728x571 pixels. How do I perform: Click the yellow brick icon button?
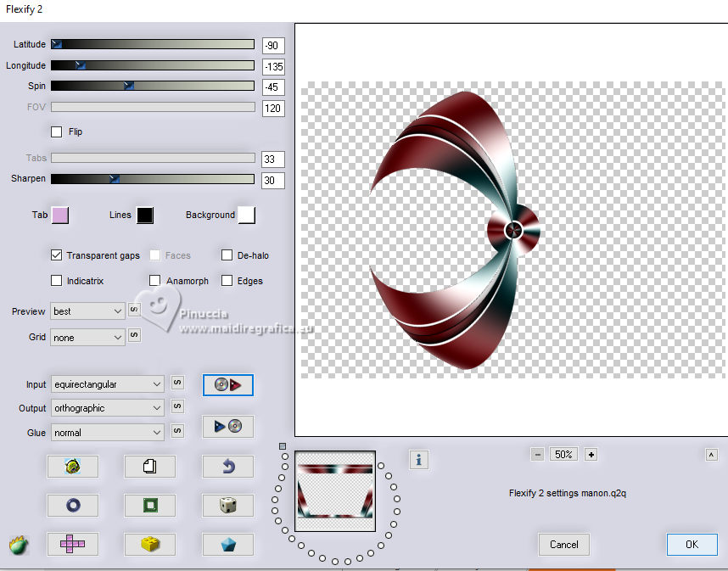[149, 544]
